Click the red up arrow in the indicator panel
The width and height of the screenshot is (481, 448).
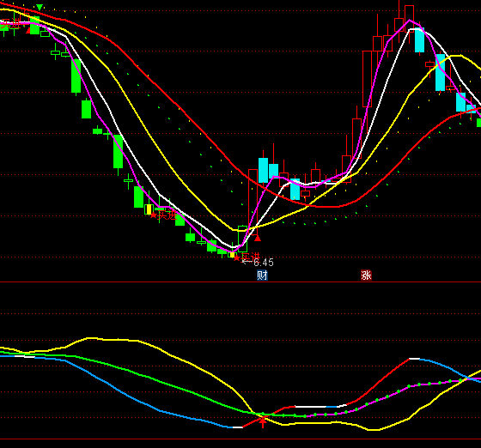(x=263, y=422)
